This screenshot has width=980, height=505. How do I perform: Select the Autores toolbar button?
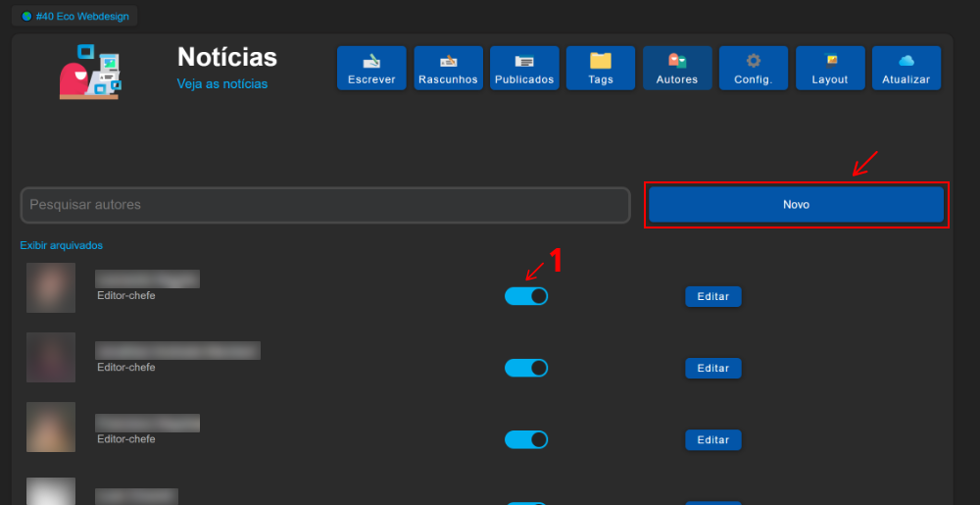click(x=677, y=68)
